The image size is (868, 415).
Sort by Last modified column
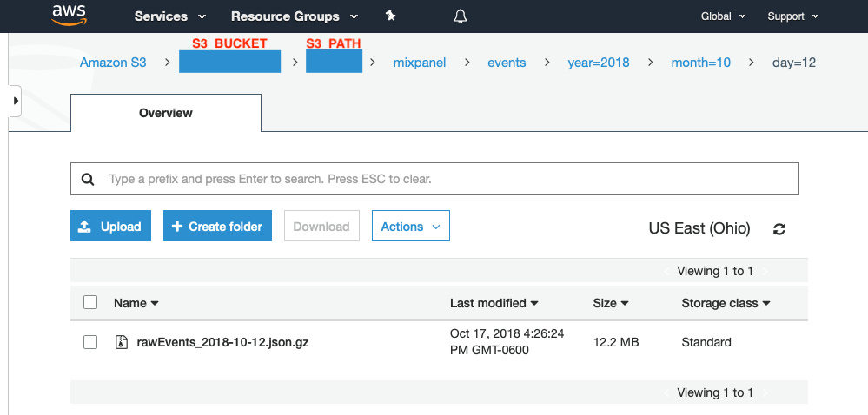pyautogui.click(x=494, y=303)
